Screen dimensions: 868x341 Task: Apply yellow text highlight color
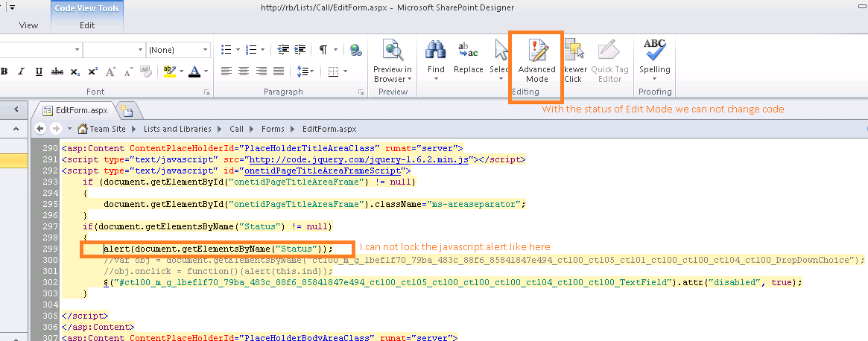[x=169, y=71]
